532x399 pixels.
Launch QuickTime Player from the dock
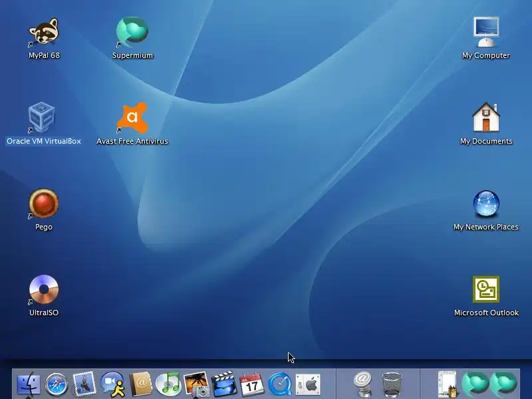click(280, 384)
